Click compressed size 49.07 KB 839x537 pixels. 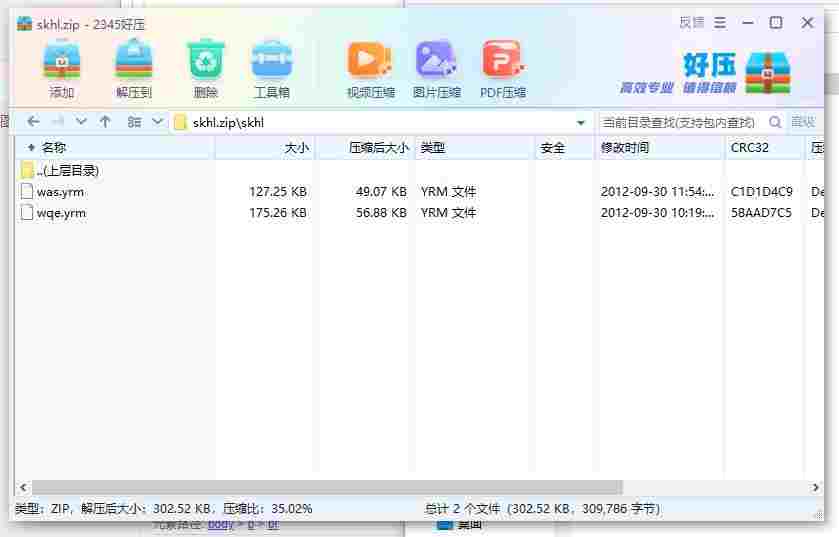point(381,191)
